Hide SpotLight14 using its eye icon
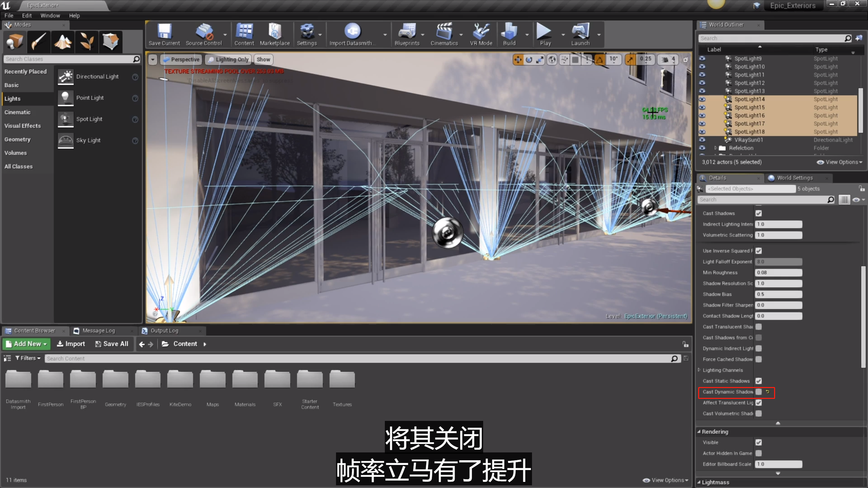The height and width of the screenshot is (488, 868). coord(702,99)
